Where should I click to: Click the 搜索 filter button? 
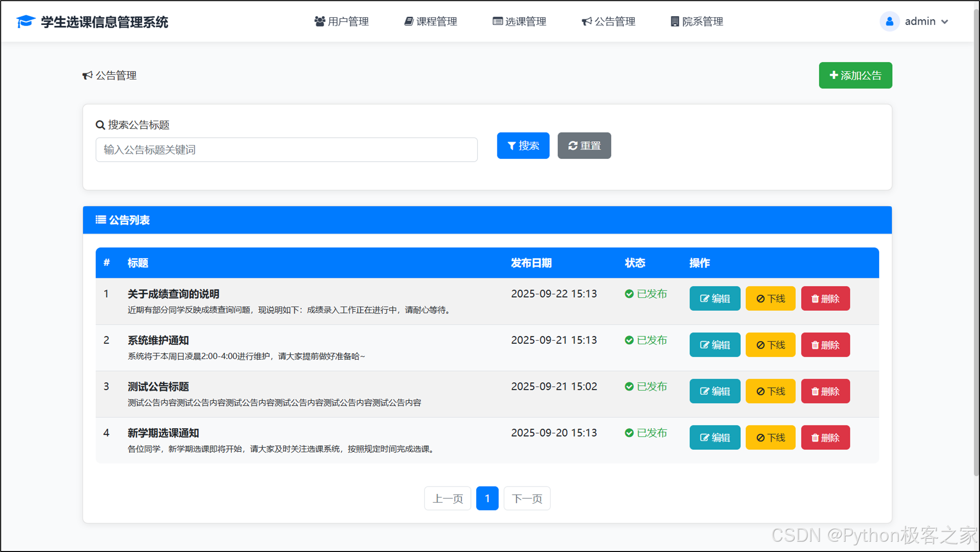pyautogui.click(x=523, y=146)
